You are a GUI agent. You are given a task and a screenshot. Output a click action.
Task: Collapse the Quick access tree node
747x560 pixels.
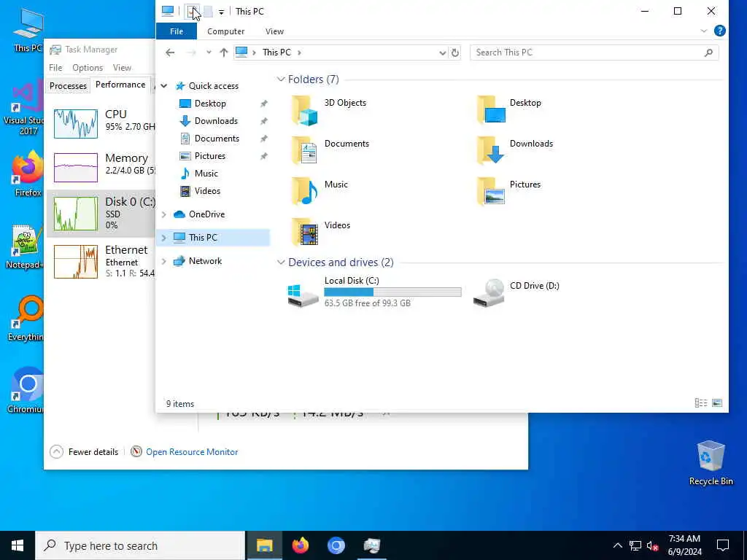pyautogui.click(x=164, y=86)
